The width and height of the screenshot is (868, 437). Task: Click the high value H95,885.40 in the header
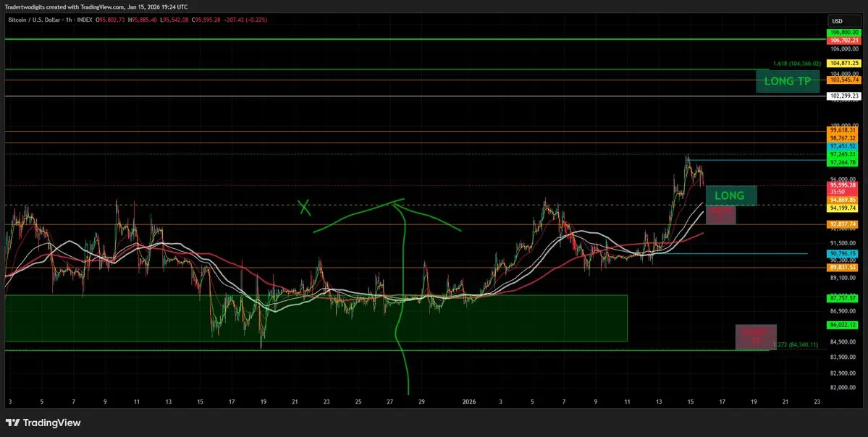(x=143, y=20)
